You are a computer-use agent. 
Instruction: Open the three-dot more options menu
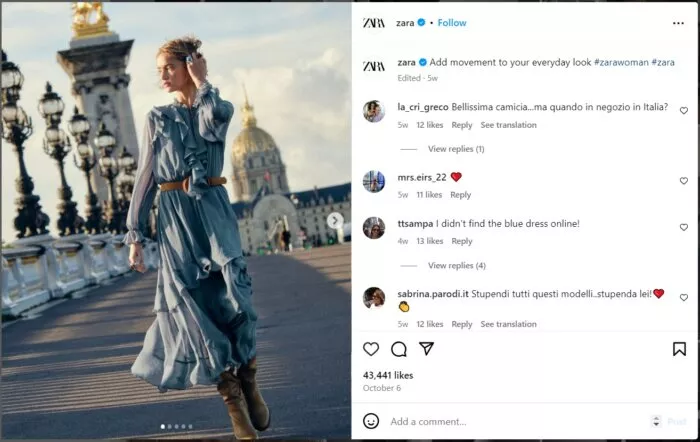678,23
